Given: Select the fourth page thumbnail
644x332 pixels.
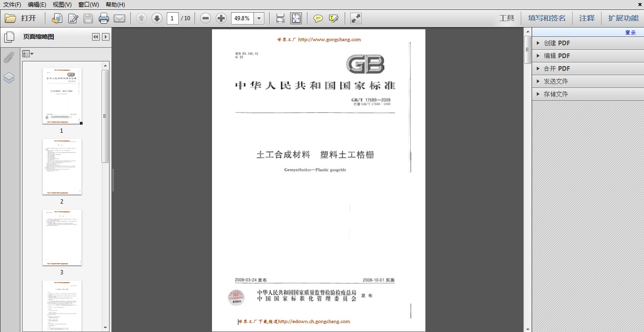Looking at the screenshot, I should 62,306.
